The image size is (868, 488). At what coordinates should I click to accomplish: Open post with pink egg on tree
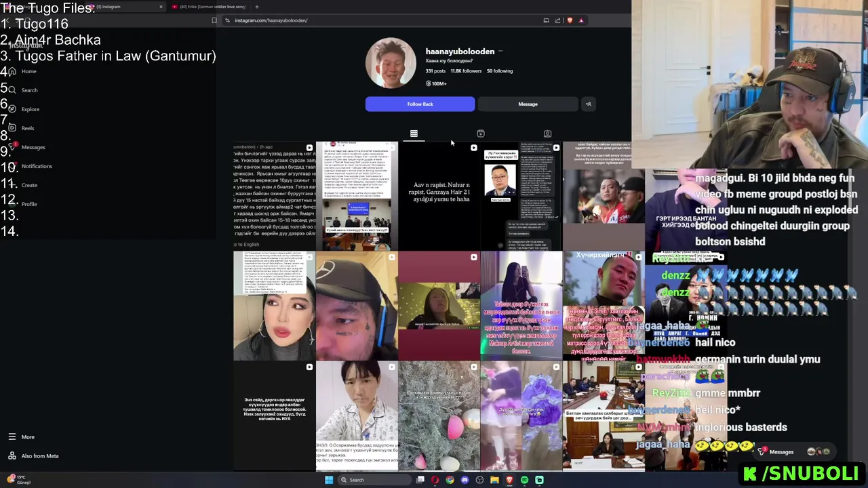[439, 415]
